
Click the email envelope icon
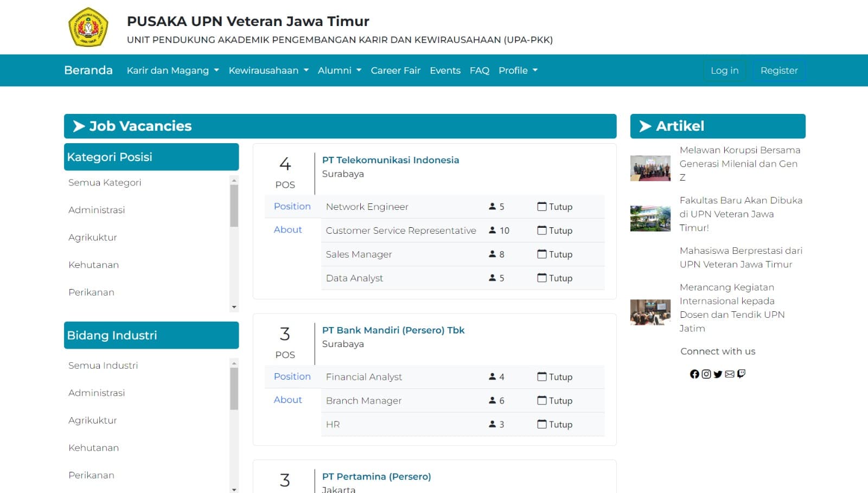730,374
